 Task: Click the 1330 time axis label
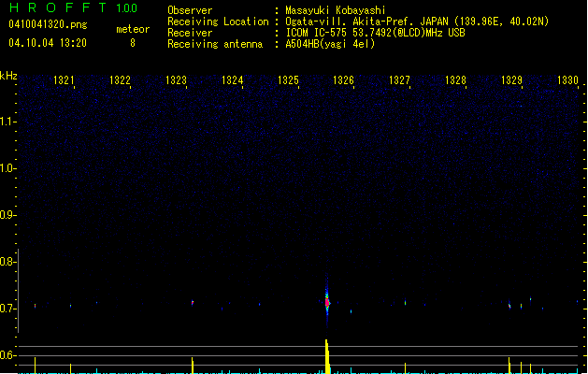tap(567, 80)
